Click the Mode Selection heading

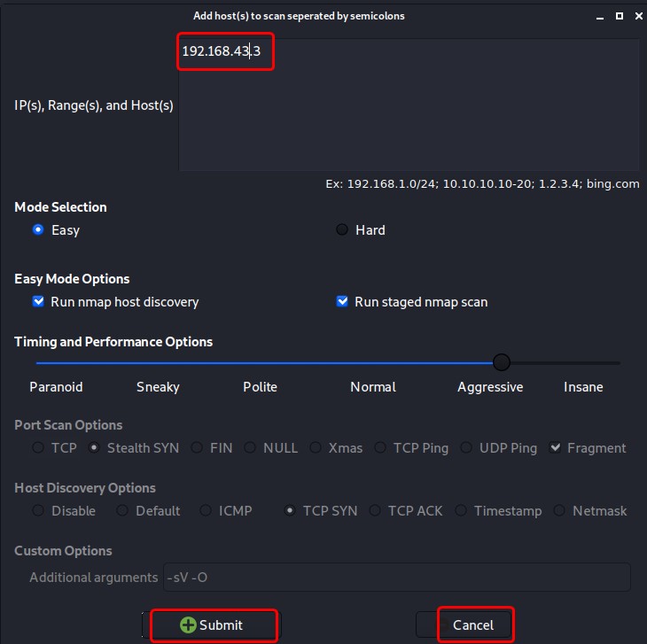(60, 207)
